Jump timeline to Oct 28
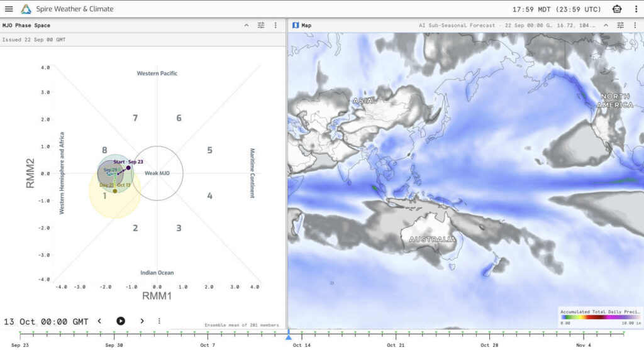This screenshot has height=350, width=644. click(489, 345)
